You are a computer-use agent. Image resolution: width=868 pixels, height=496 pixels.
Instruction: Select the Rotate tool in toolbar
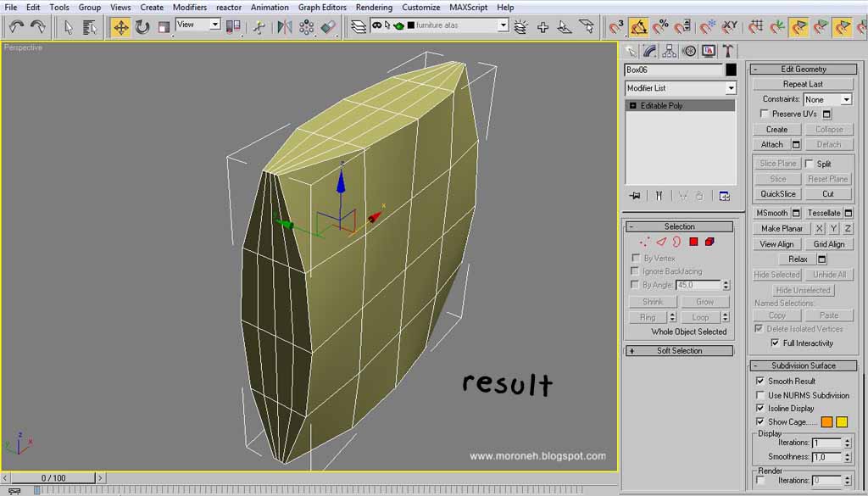click(142, 26)
